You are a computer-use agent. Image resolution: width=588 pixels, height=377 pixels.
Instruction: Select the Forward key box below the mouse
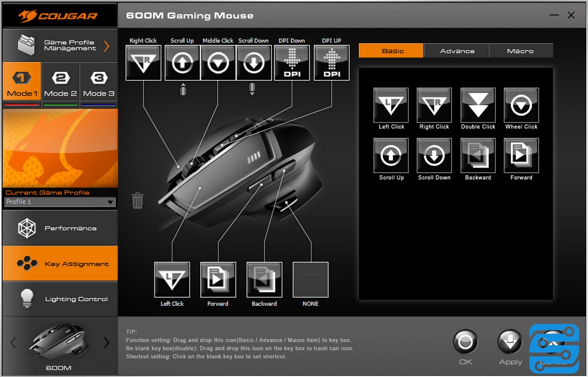coord(218,280)
